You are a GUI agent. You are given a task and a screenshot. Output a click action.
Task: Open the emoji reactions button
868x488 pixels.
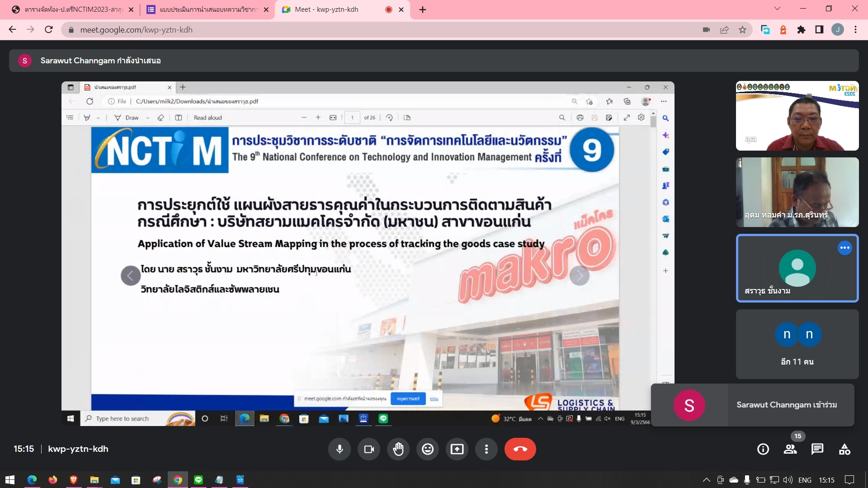(428, 449)
